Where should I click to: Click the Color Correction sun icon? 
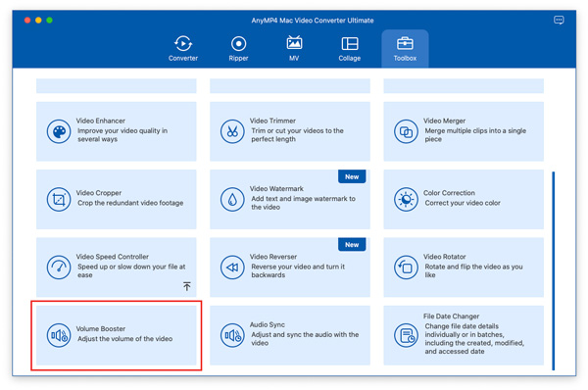tap(406, 200)
